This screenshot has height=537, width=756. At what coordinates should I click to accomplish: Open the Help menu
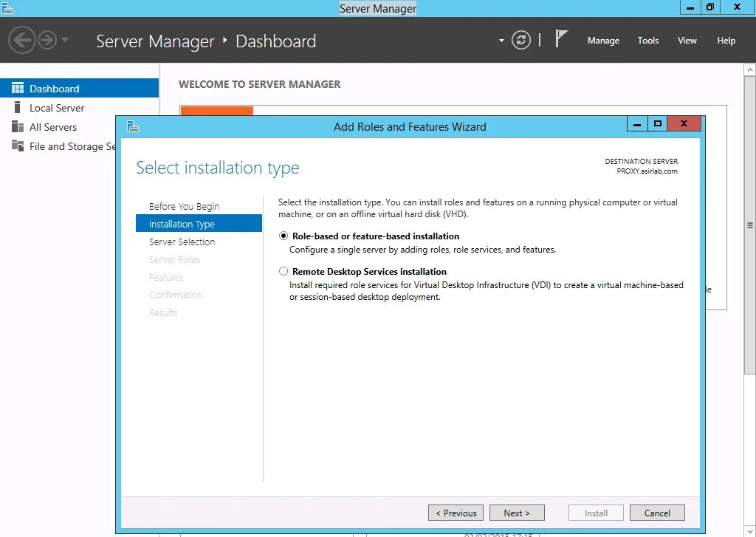click(x=726, y=41)
